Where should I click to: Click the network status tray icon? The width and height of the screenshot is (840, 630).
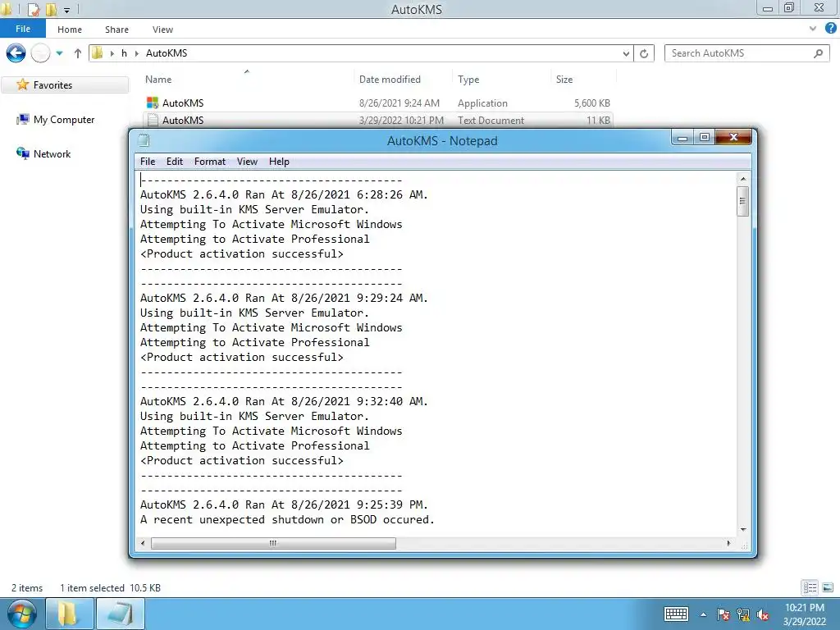pos(743,614)
